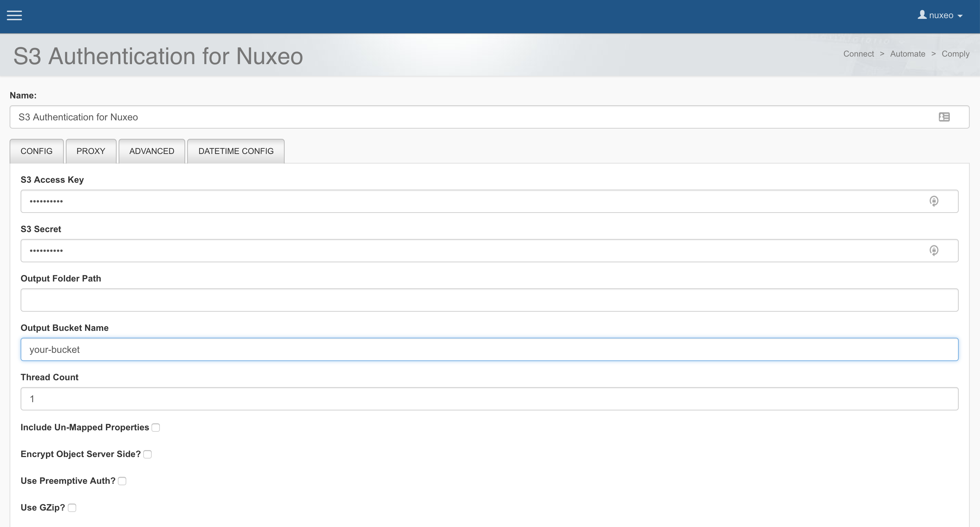Click the lock icon in S3 Access Key field
Viewport: 980px width, 527px height.
coord(934,201)
